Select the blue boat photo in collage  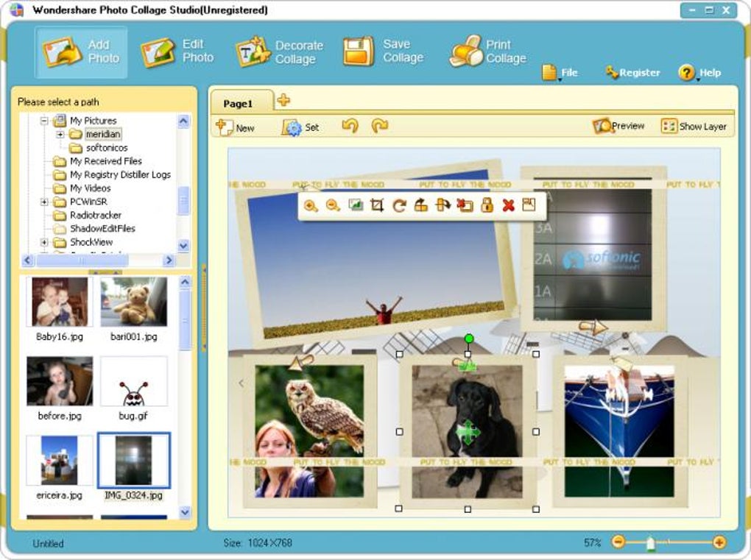click(618, 430)
